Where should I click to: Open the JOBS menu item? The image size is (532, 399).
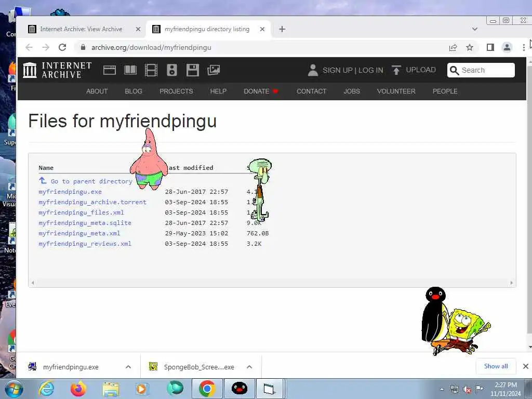(352, 91)
